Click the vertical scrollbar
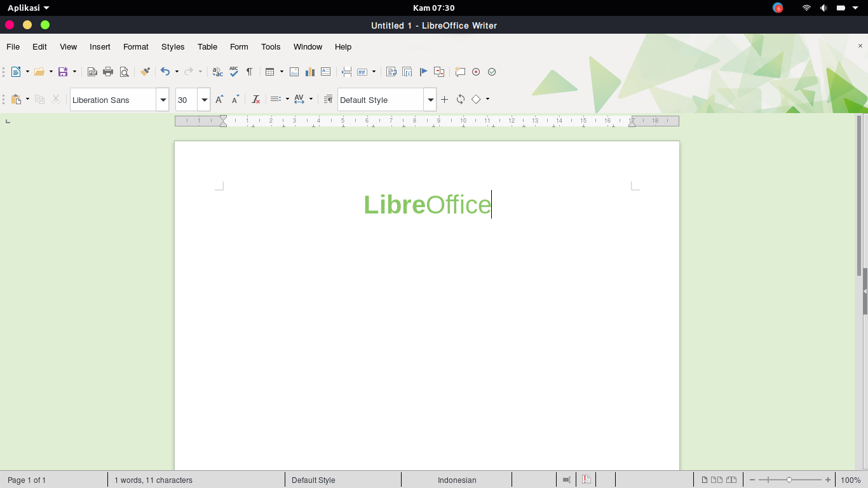Screen dimensions: 868x488 (x=859, y=195)
